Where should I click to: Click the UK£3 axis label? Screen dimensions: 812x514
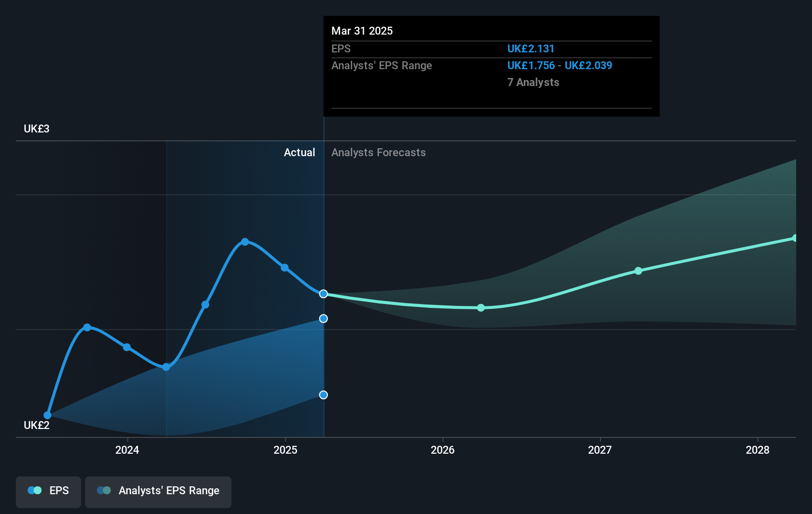click(x=36, y=128)
